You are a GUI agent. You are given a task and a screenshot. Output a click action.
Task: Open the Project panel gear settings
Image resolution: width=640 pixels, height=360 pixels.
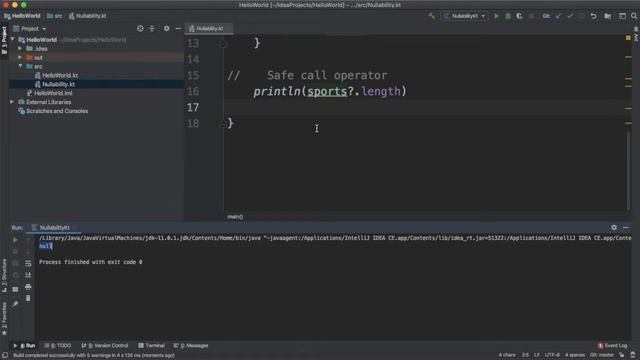tap(166, 29)
